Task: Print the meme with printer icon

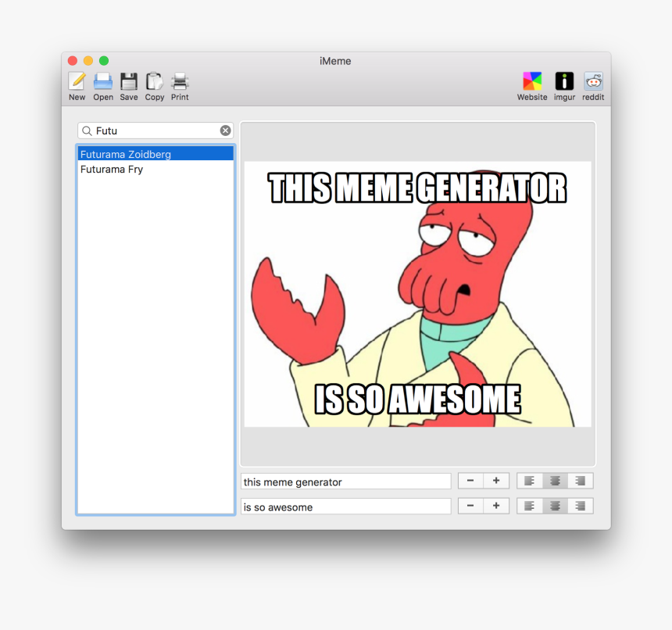Action: point(180,87)
